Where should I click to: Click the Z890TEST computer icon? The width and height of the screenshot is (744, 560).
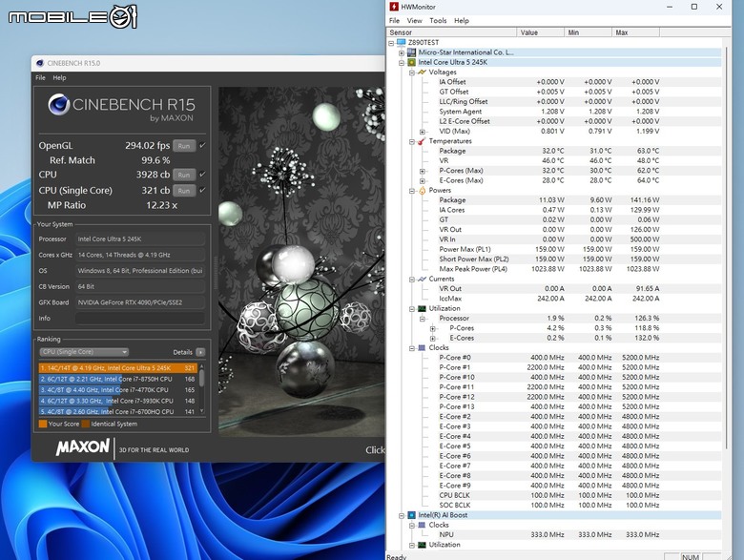pos(401,42)
